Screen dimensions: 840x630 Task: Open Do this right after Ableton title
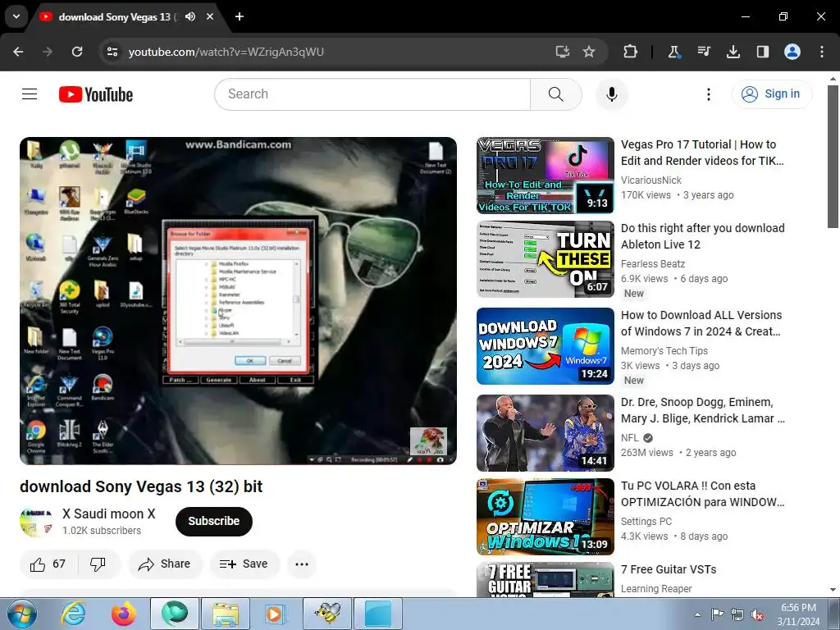tap(702, 236)
